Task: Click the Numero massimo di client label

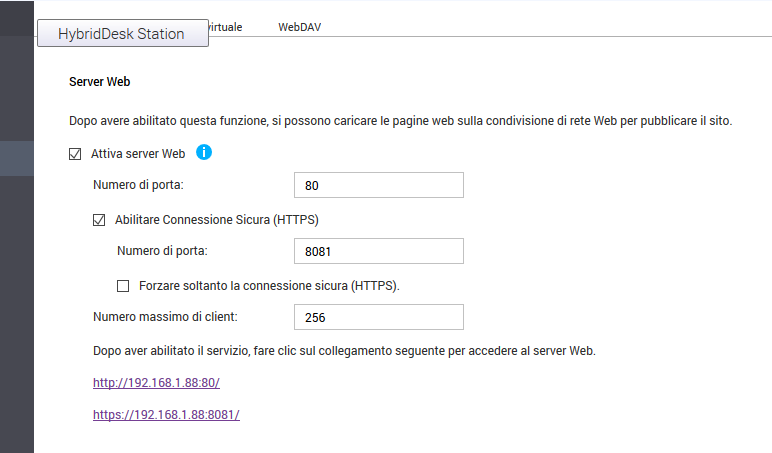Action: pos(165,318)
